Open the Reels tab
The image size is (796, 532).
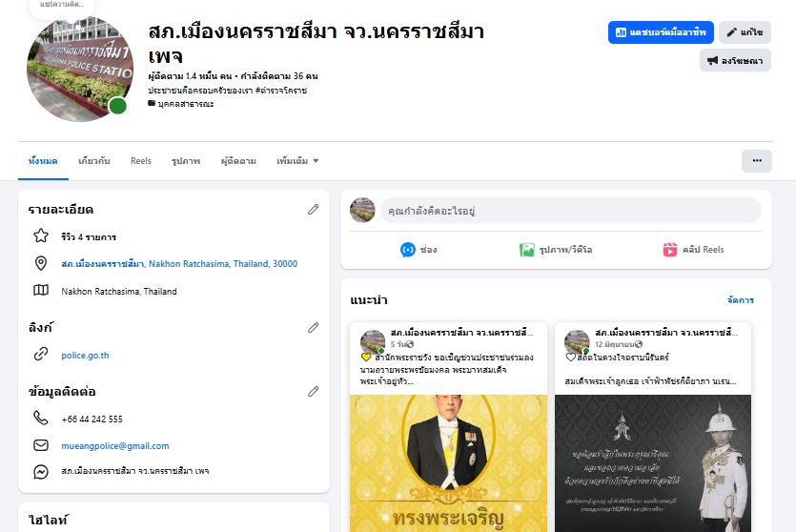click(141, 161)
